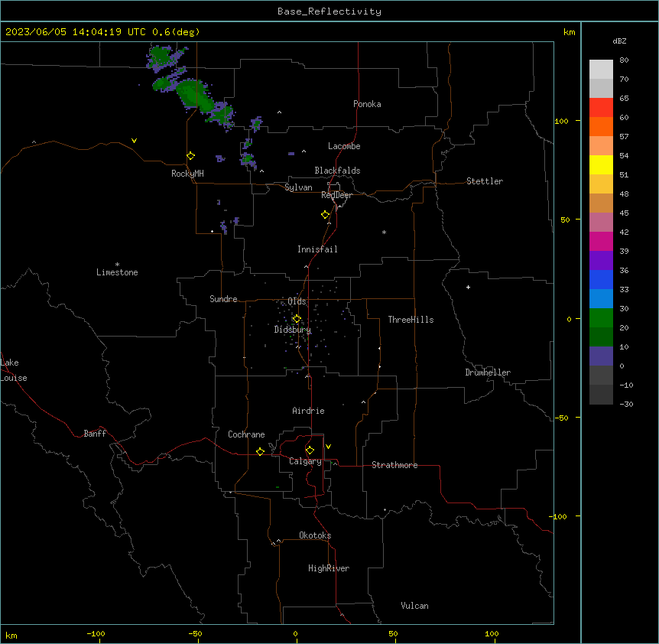Click the white asterisk above Limestone
The image size is (659, 644).
pyautogui.click(x=117, y=265)
